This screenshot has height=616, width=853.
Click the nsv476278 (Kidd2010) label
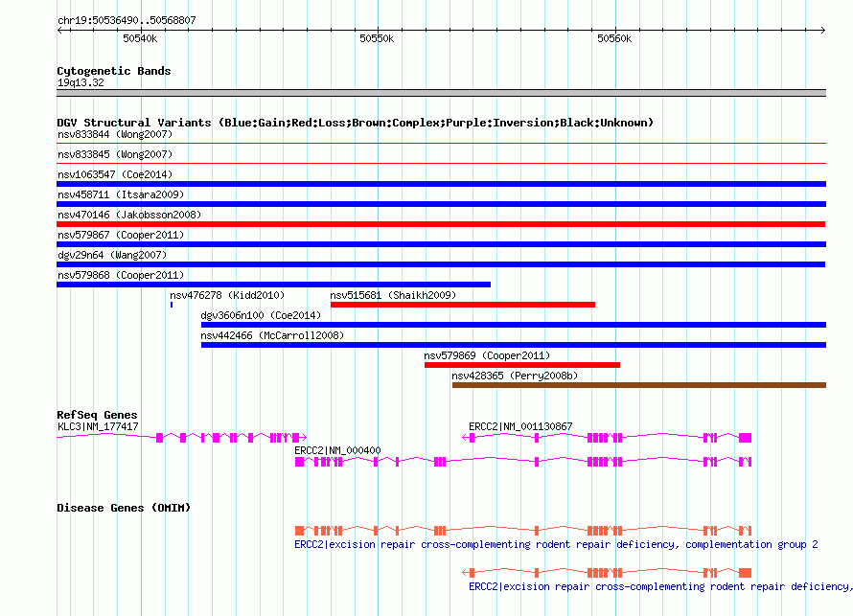(227, 295)
